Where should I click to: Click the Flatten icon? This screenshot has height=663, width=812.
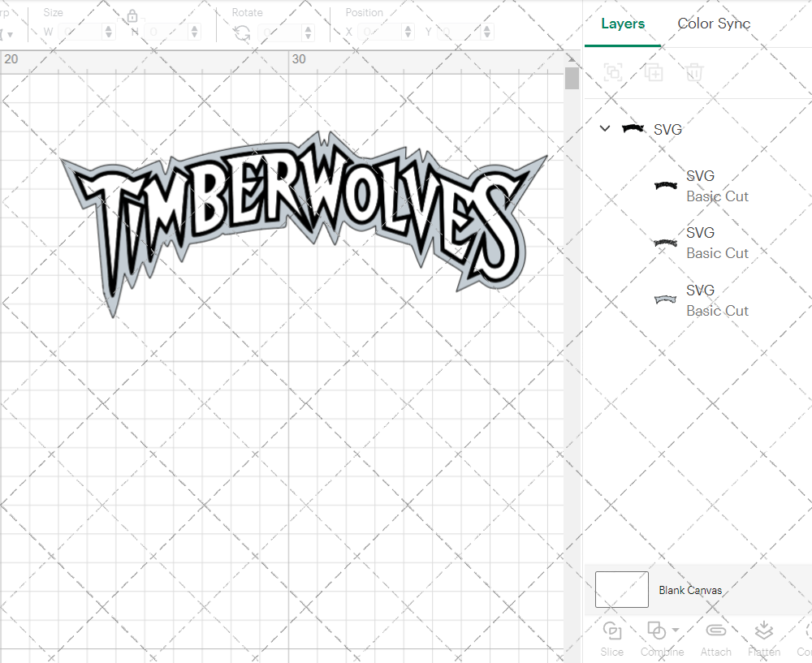764,631
